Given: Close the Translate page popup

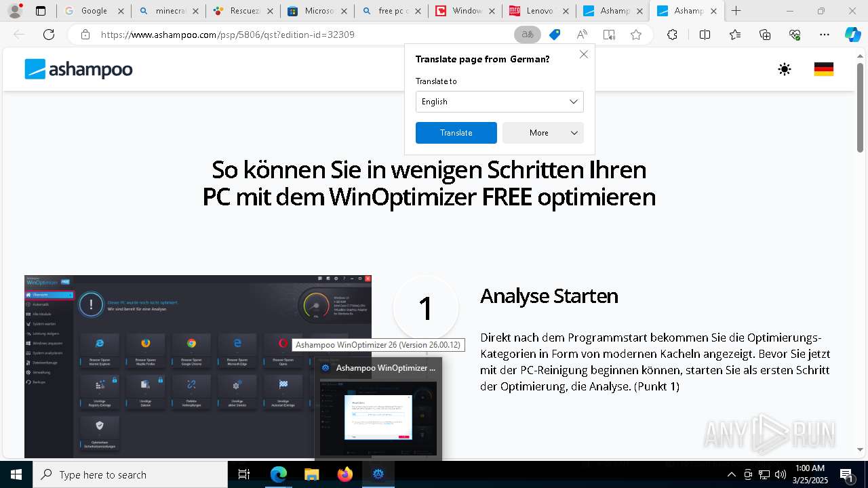Looking at the screenshot, I should pos(584,54).
